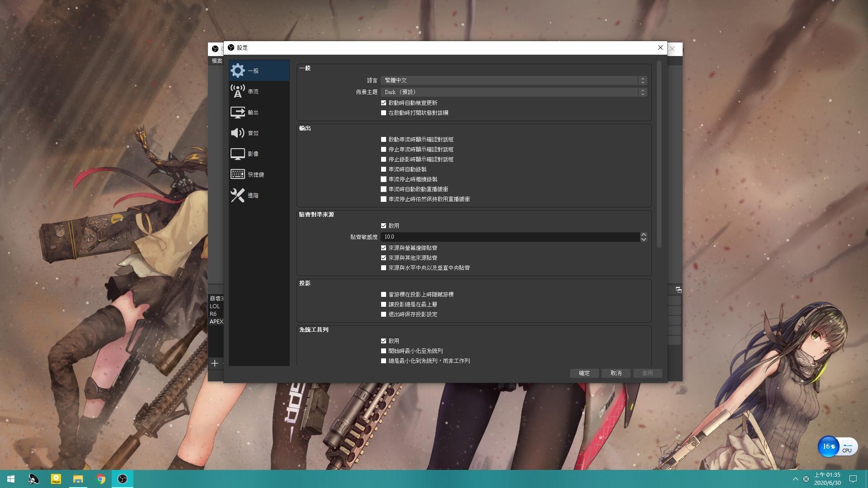Enable 開始時最小化至系統列 checkbox

(x=383, y=351)
